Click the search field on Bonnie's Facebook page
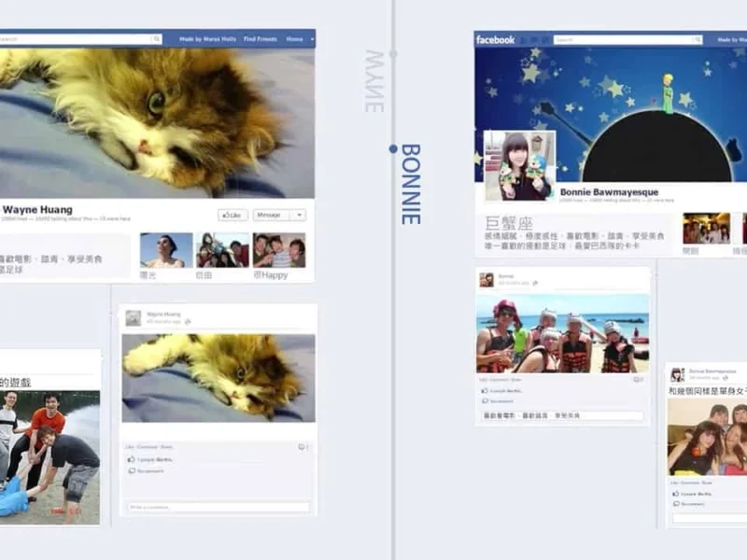Viewport: 747px width, 560px height. 624,40
